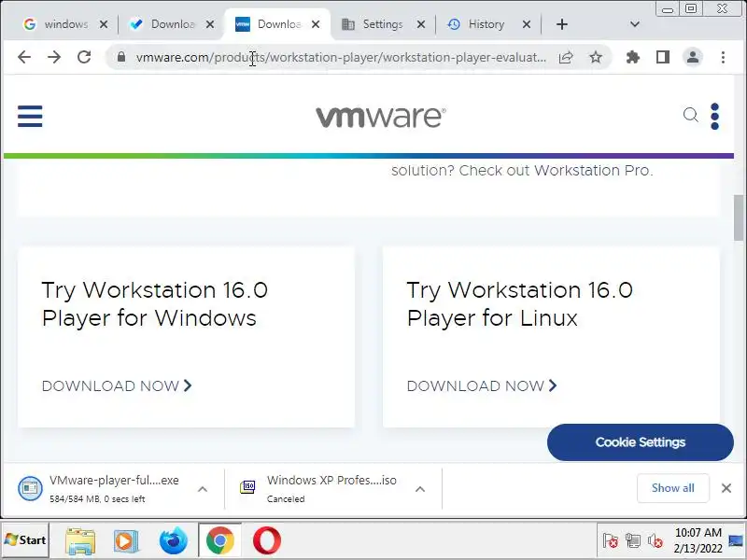
Task: Click the muted volume tray icon
Action: tap(655, 540)
